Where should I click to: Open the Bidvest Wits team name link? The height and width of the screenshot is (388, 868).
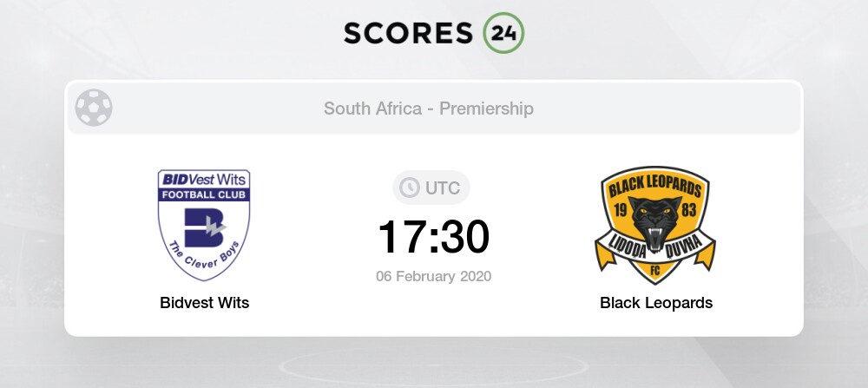point(204,303)
